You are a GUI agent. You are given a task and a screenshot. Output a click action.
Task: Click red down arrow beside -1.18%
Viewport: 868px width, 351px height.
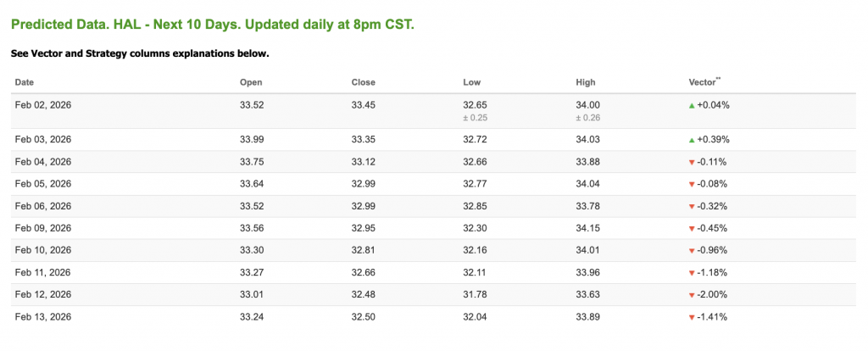(x=692, y=272)
